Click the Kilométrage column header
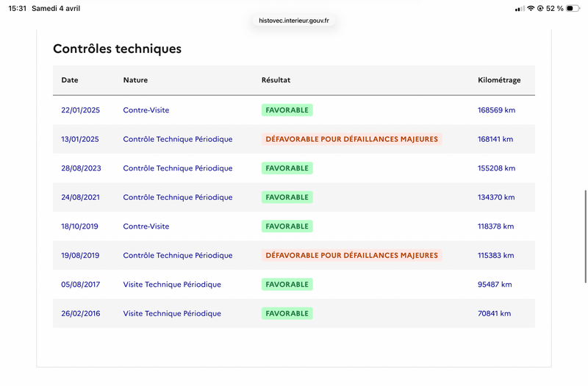 click(x=499, y=80)
